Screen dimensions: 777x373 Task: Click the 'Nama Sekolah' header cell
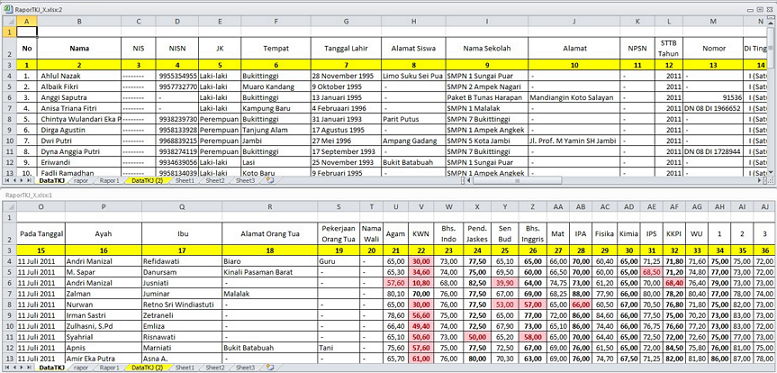(x=487, y=49)
